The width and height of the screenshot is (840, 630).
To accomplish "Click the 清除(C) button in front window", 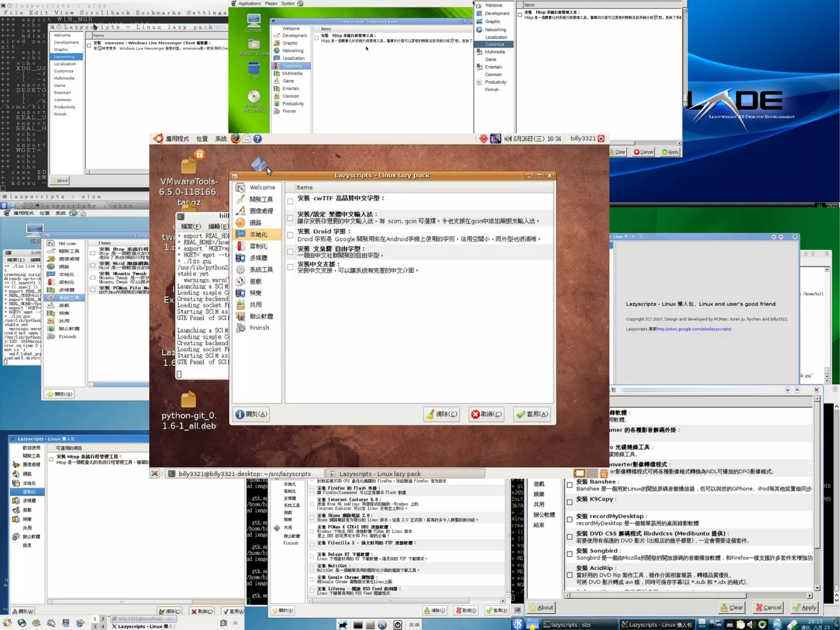I will pyautogui.click(x=442, y=414).
